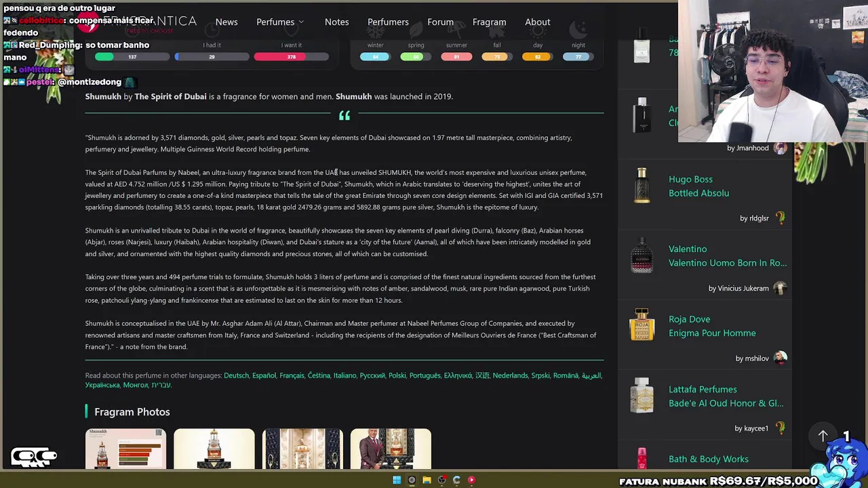Open reviewer name mshilov

(757, 359)
